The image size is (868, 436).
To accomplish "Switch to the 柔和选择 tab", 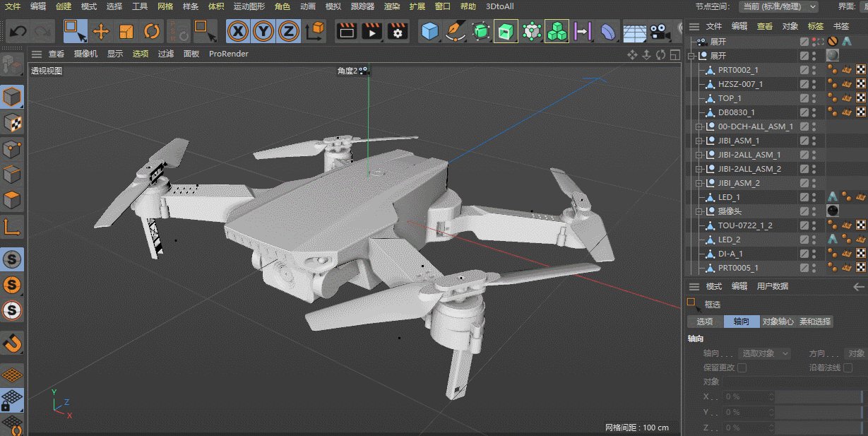I will tap(815, 322).
